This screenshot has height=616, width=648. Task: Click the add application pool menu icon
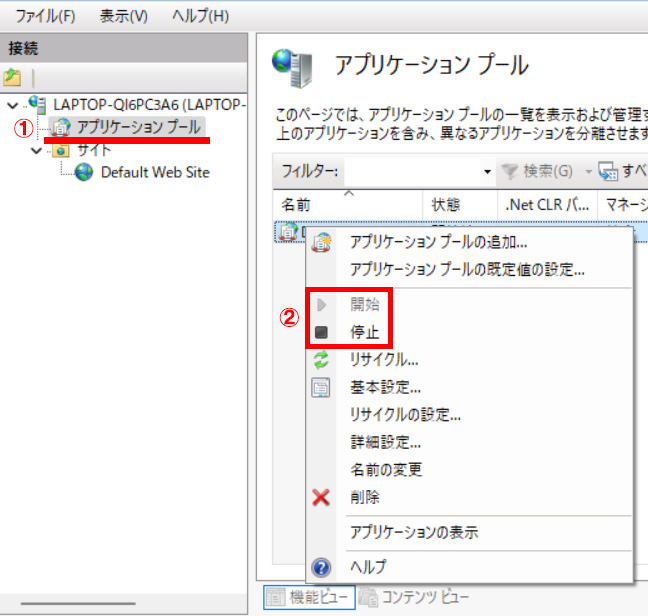322,243
